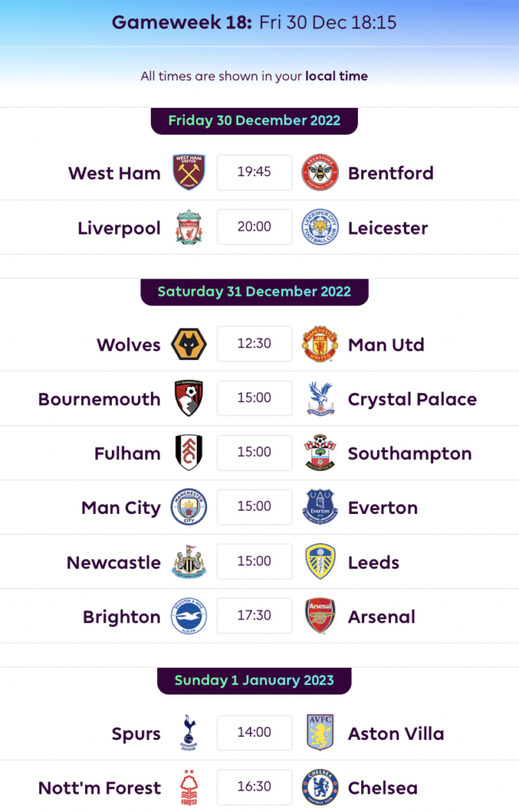Open the Arsenal cannon crest
519x812 pixels.
[320, 615]
